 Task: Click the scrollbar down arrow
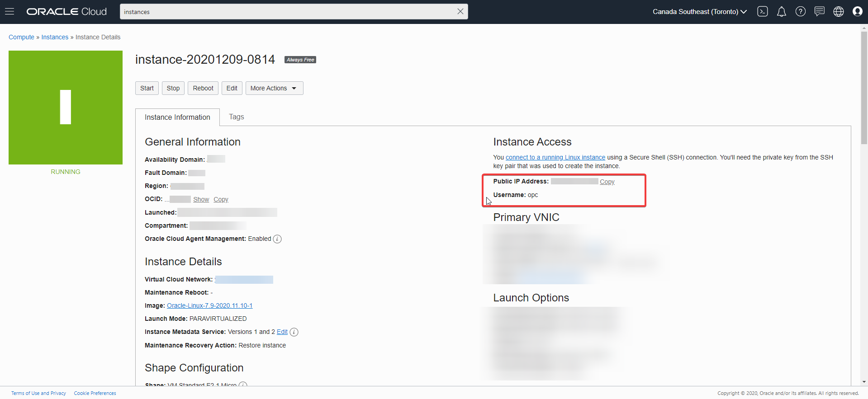tap(864, 382)
